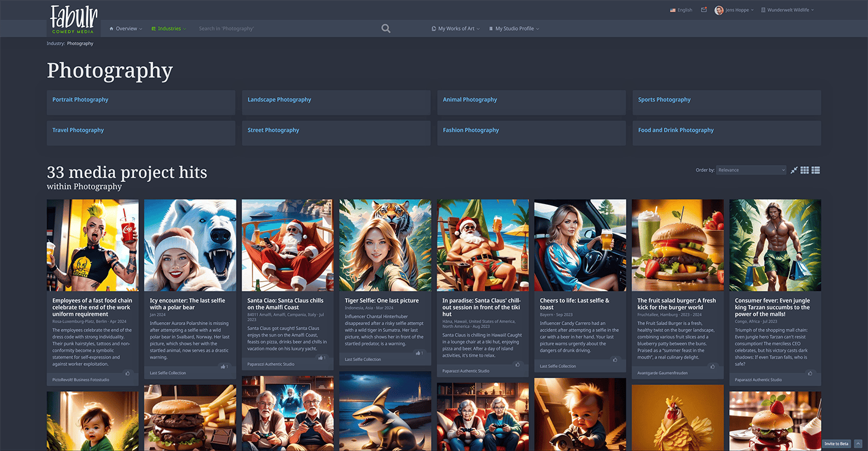Click the share icon on the polar bear card
868x451 pixels.
tap(224, 366)
